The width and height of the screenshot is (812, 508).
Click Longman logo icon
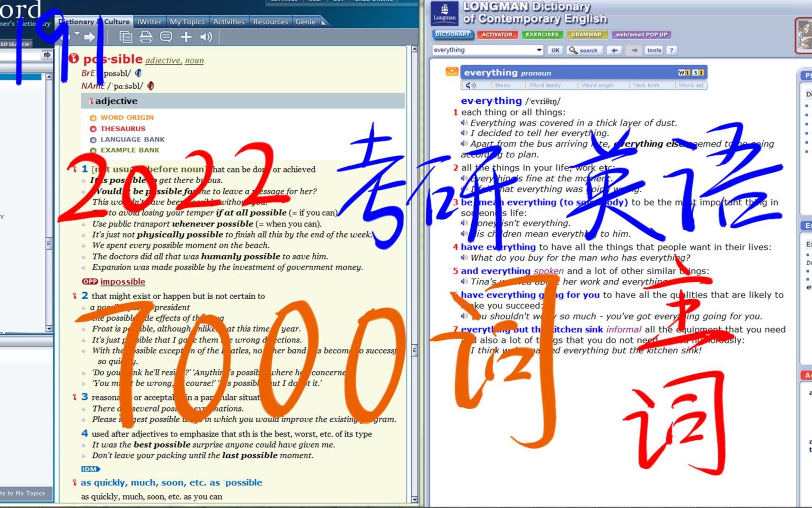pyautogui.click(x=445, y=13)
